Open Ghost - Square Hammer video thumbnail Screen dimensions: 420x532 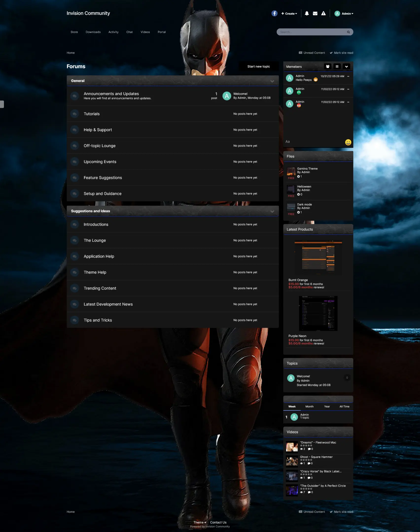coord(292,461)
